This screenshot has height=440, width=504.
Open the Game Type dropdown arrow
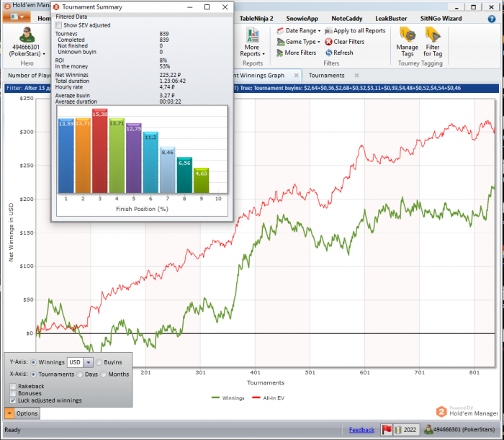318,42
